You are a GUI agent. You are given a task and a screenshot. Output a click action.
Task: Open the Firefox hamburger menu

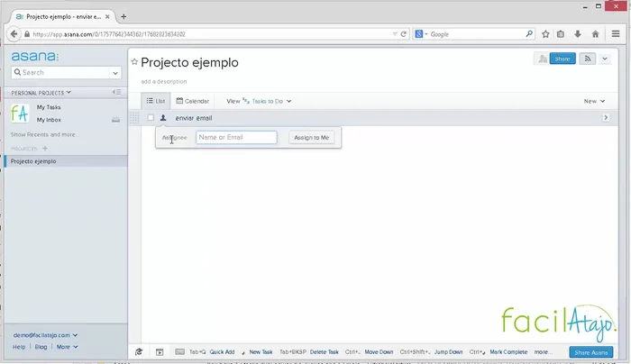click(x=616, y=33)
